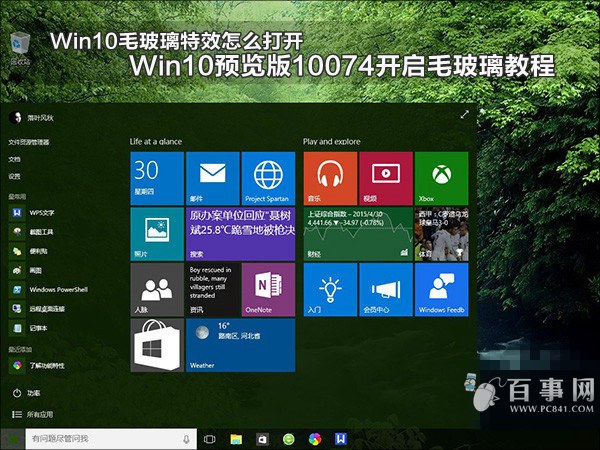This screenshot has width=600, height=450.
Task: Click the Cortana search box
Action: click(111, 439)
